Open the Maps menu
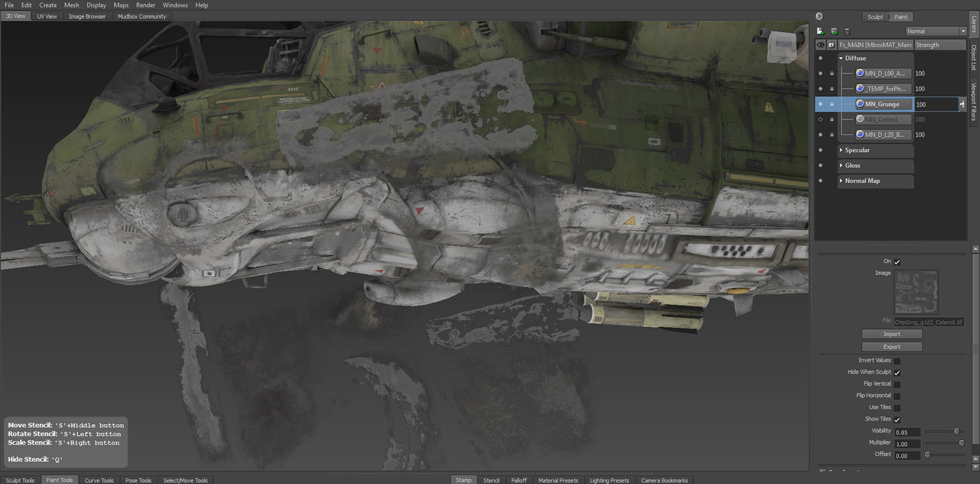Screen dimensions: 980x484 click(121, 5)
